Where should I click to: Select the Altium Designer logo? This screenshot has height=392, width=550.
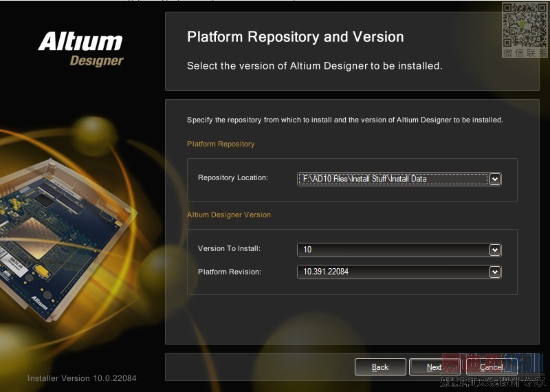click(x=81, y=49)
